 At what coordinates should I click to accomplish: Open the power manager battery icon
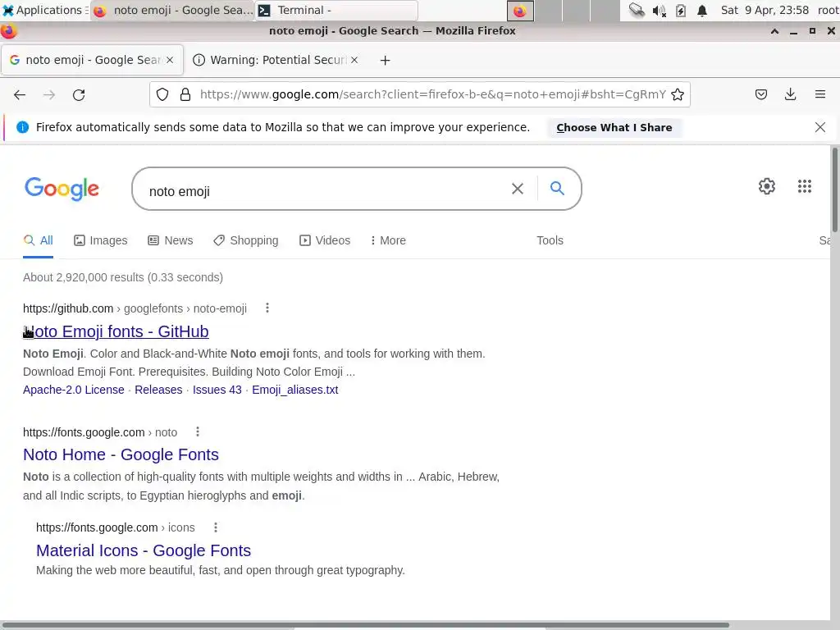point(680,11)
